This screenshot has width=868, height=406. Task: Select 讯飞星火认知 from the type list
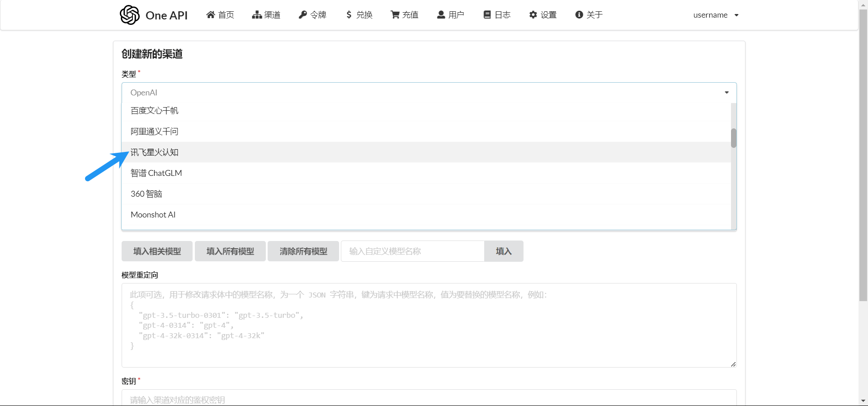[x=155, y=152]
